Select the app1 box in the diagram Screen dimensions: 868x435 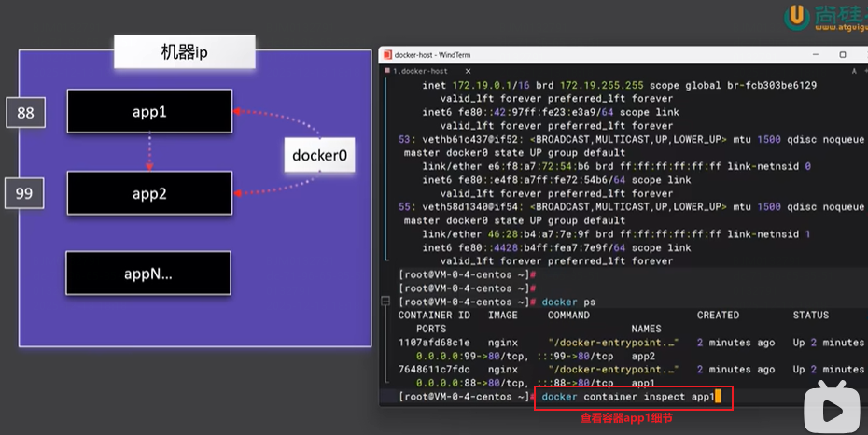(149, 111)
